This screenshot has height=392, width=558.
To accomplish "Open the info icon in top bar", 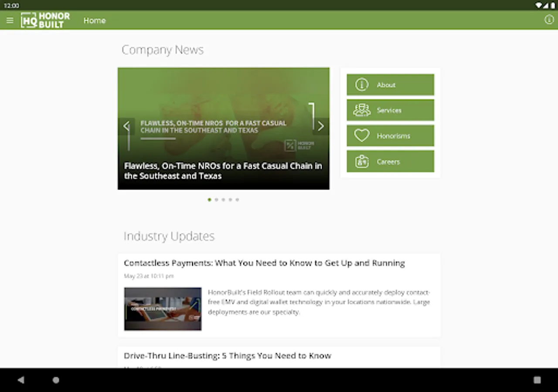I will pos(549,20).
